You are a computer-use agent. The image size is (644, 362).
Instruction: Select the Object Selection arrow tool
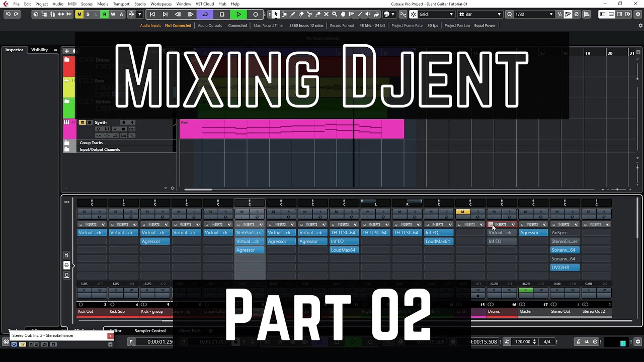[x=276, y=14]
